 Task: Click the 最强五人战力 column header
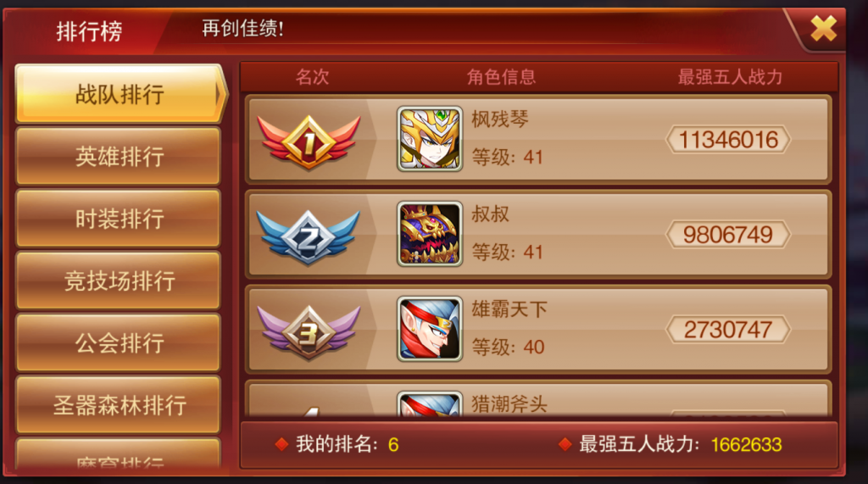click(730, 77)
